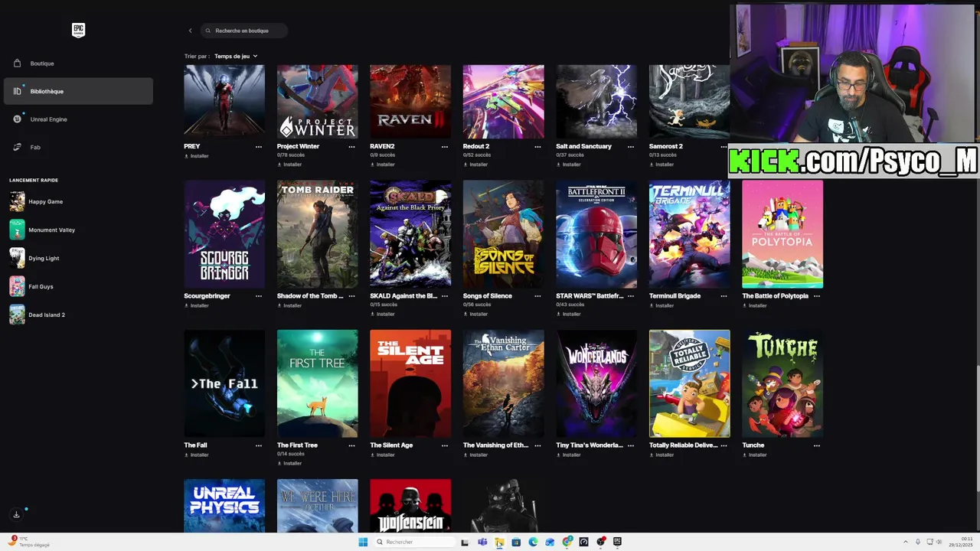Open the three-dot menu for STAR WARS Battlefront

tap(631, 296)
